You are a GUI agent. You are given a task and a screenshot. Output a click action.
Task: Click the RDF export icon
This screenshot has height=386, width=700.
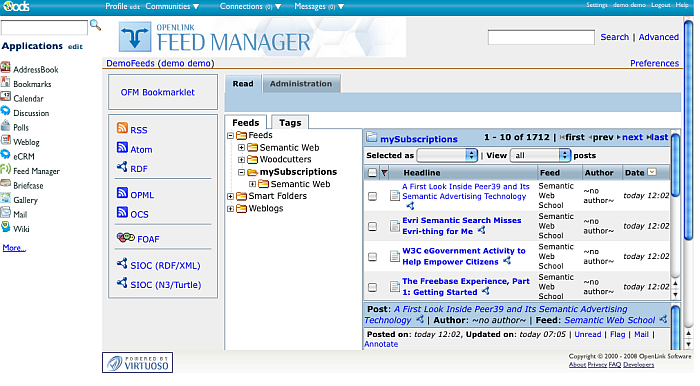(x=122, y=167)
